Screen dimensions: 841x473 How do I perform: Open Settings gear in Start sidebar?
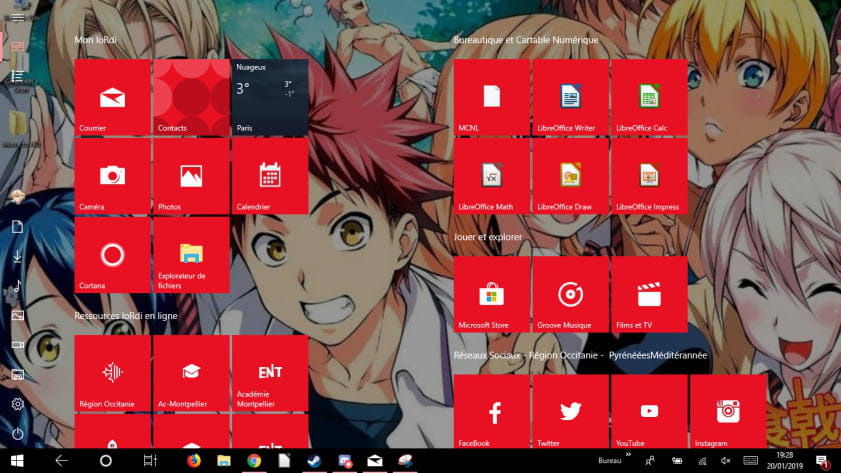[x=17, y=404]
